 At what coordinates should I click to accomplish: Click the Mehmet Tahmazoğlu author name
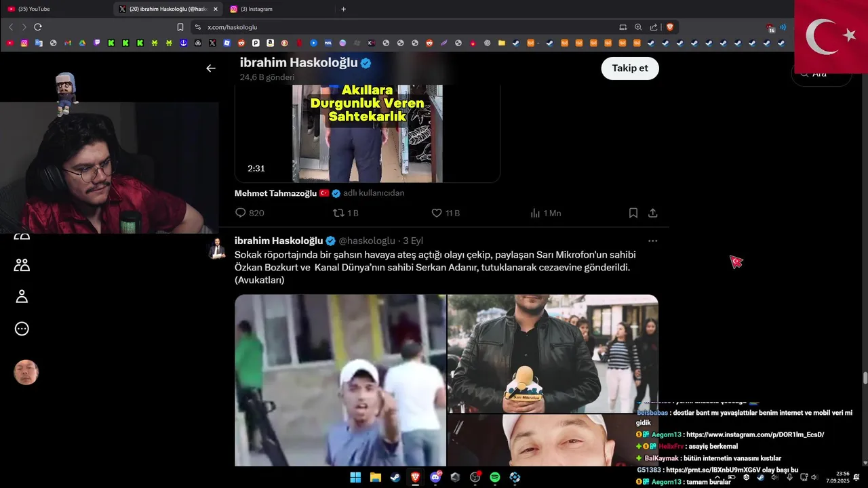pos(276,193)
